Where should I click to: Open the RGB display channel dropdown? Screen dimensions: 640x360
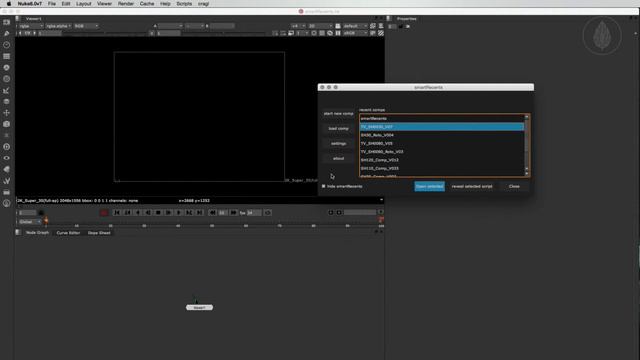pos(86,26)
